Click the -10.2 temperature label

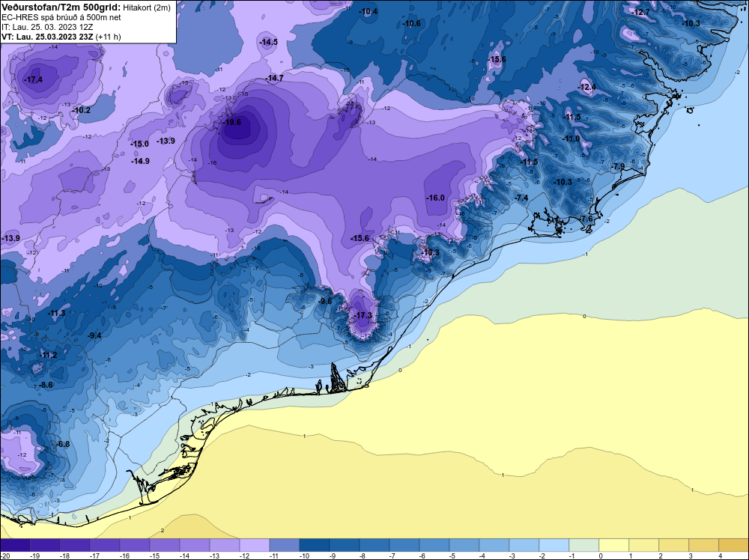82,110
